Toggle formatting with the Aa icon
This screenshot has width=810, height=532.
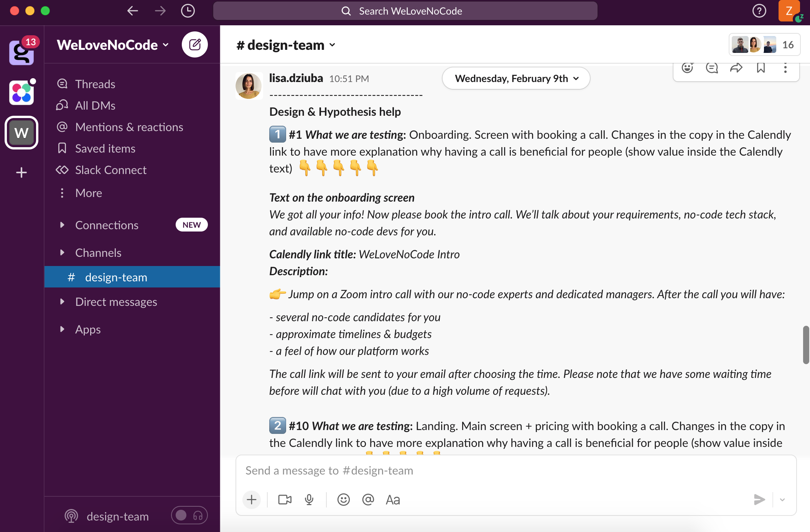393,499
